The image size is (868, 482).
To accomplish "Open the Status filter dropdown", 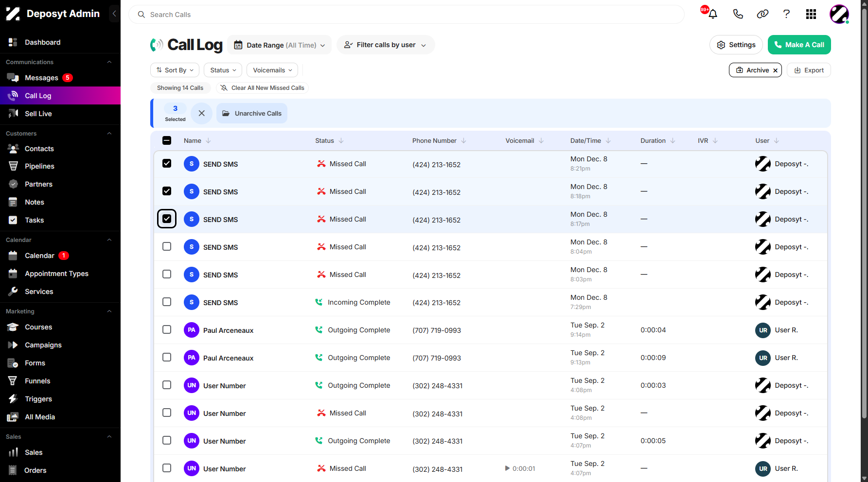I will (x=223, y=70).
